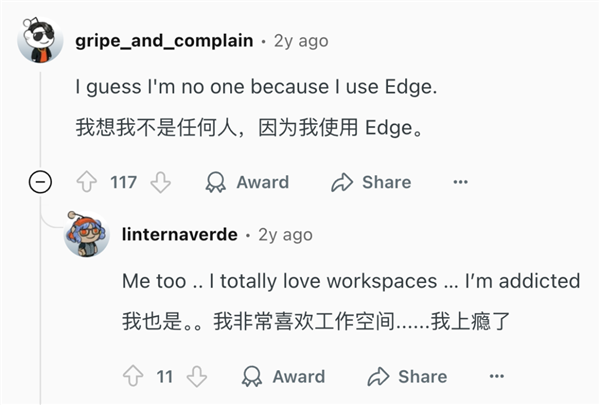Click the Award icon on gripe_and_complain's comment
Viewport: 600px width, 405px height.
pyautogui.click(x=216, y=182)
